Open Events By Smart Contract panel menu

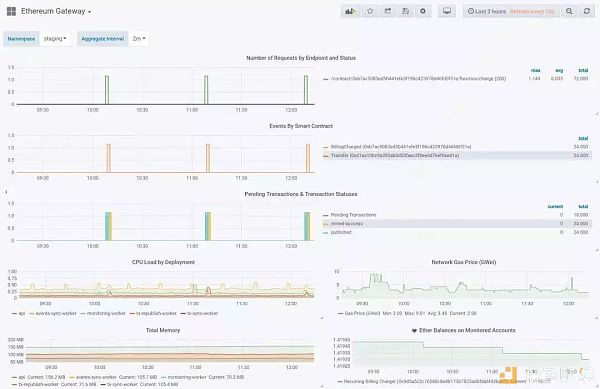coord(301,126)
